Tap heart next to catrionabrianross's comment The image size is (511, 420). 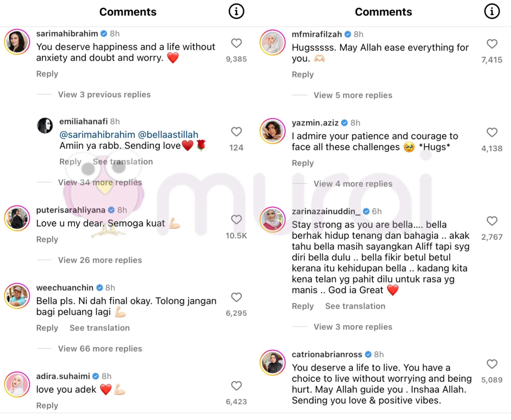tap(492, 364)
